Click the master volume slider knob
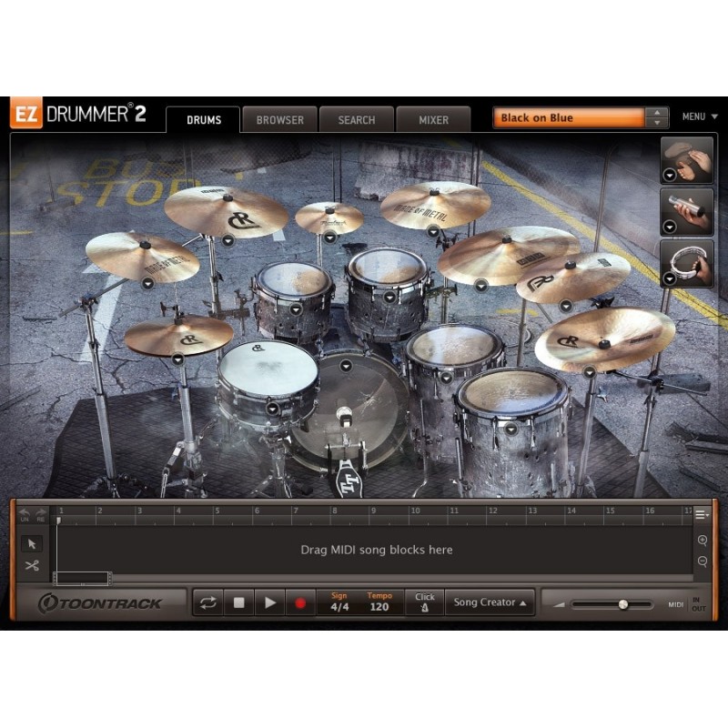 (623, 604)
